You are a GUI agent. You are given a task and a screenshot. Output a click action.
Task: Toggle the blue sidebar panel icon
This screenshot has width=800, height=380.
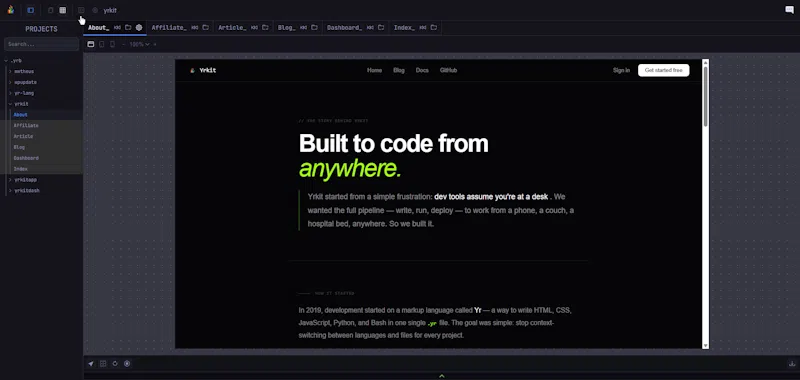[31, 10]
